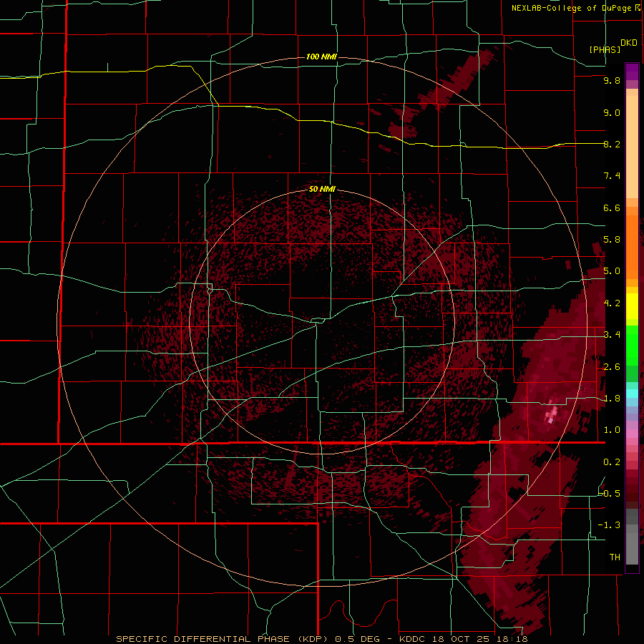Click the 2.6 value on the color scale

point(612,367)
